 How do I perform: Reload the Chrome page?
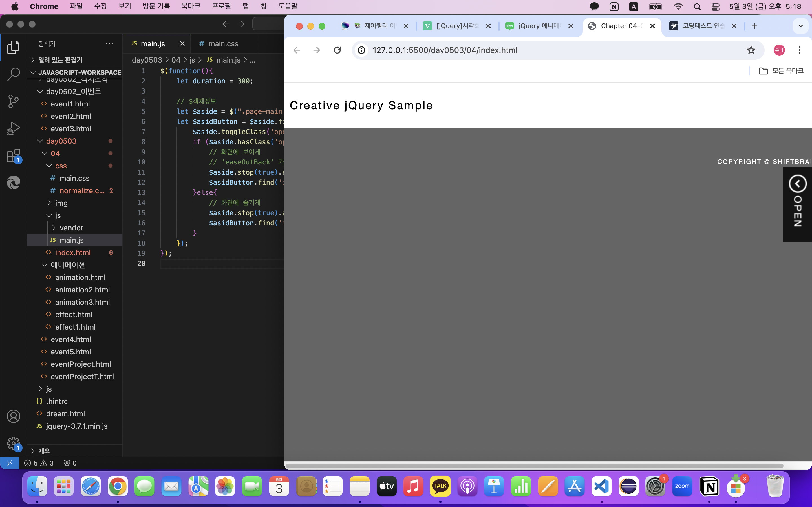[337, 50]
